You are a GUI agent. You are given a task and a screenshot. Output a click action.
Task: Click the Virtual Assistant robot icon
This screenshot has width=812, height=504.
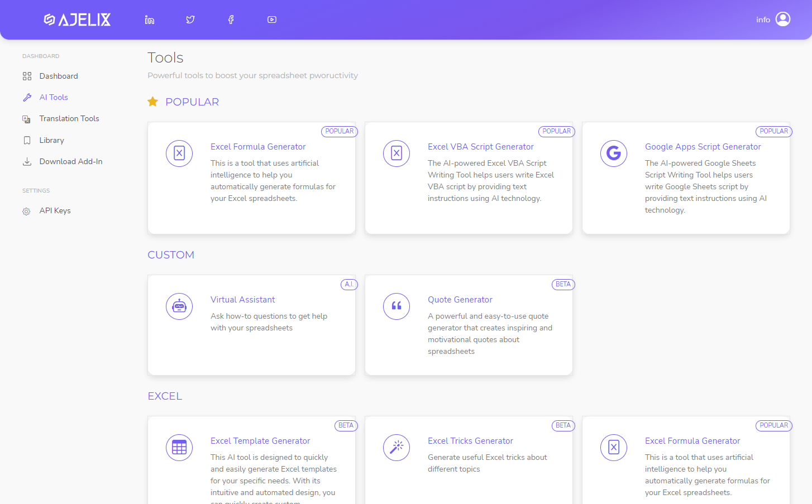point(179,306)
